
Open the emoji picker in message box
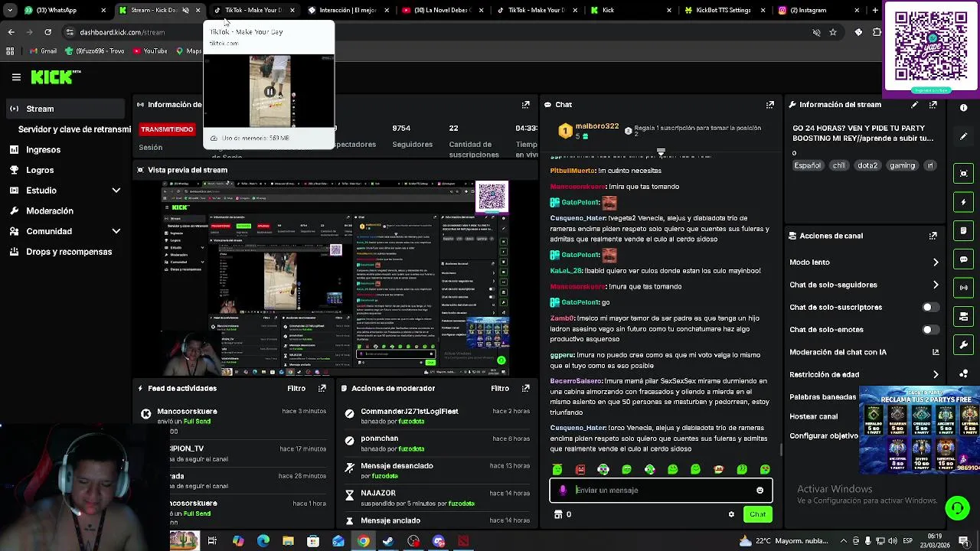click(759, 491)
